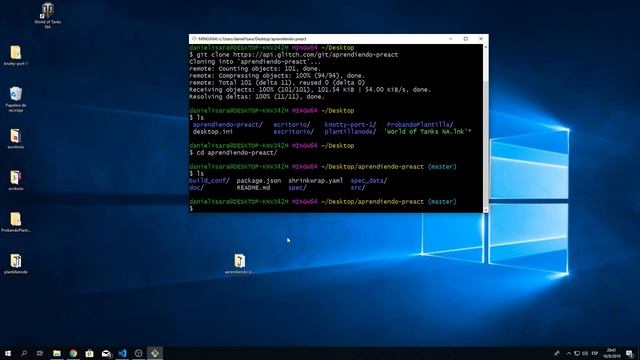Viewport: 640px width, 360px height.
Task: Open File Explorer from the taskbar
Action: [57, 353]
